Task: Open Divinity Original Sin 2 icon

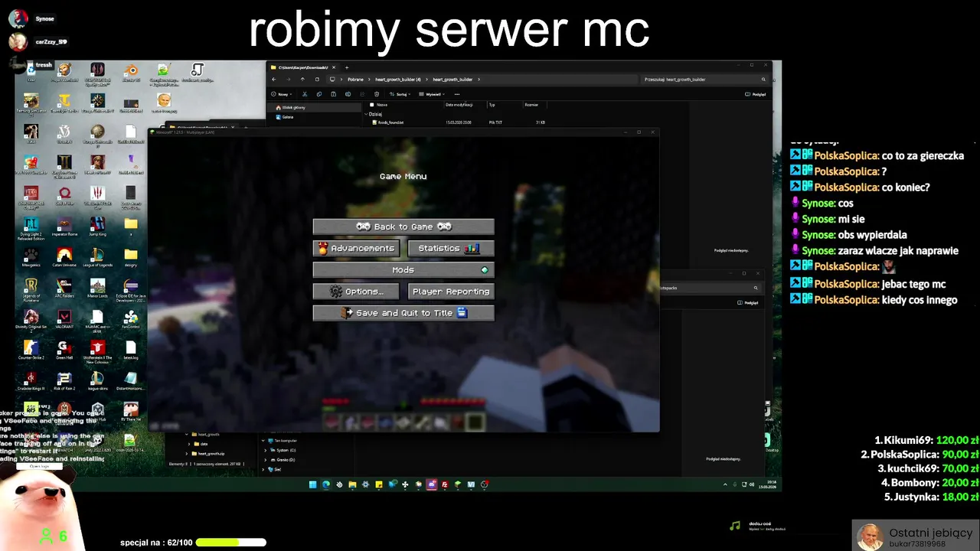Action: point(31,318)
